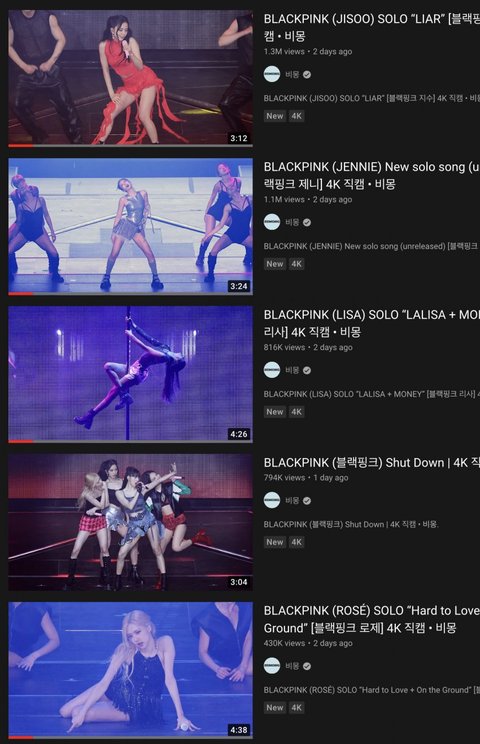Click New badge under Shut Down video
The image size is (480, 744).
pyautogui.click(x=275, y=542)
